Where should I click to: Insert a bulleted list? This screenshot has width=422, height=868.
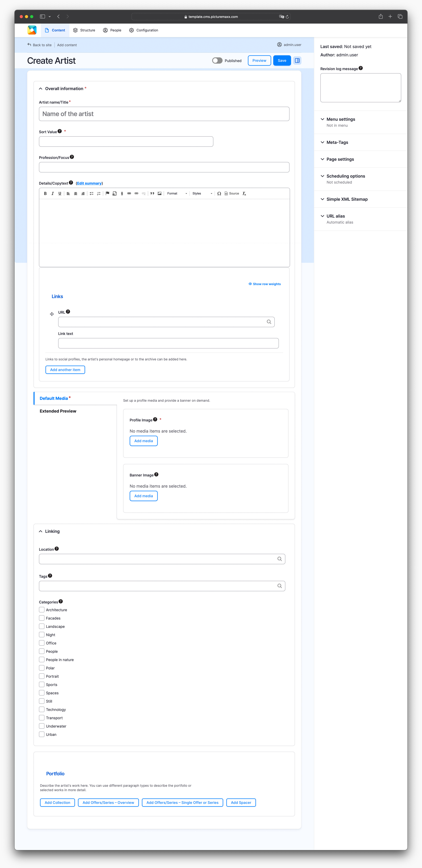91,193
